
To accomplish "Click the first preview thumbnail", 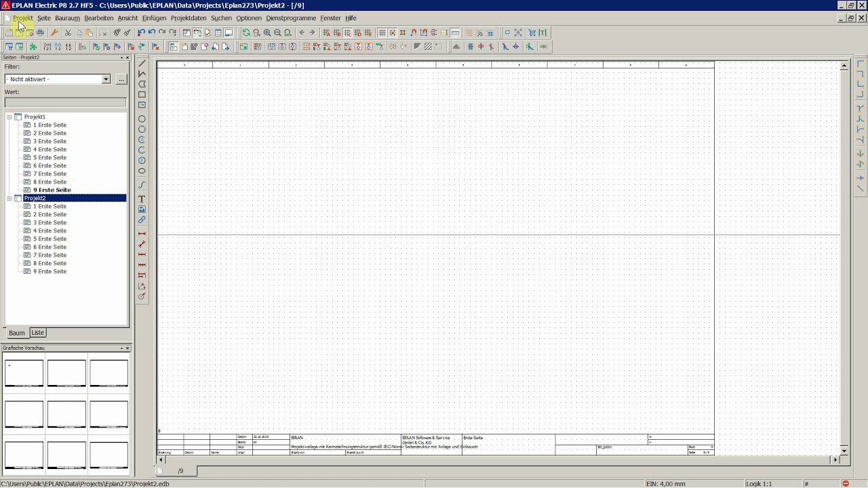I will coord(24,373).
